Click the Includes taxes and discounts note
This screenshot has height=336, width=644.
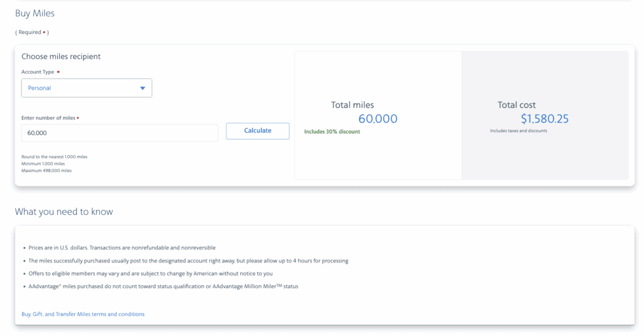point(518,131)
